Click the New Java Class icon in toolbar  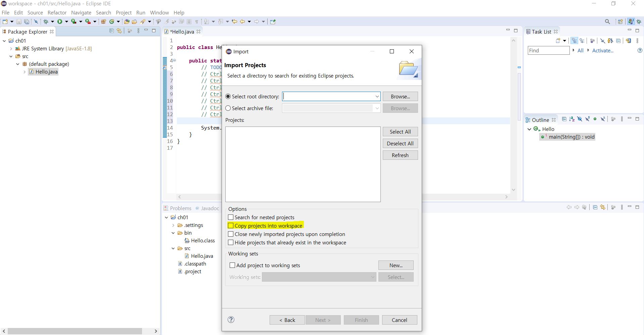[x=112, y=21]
